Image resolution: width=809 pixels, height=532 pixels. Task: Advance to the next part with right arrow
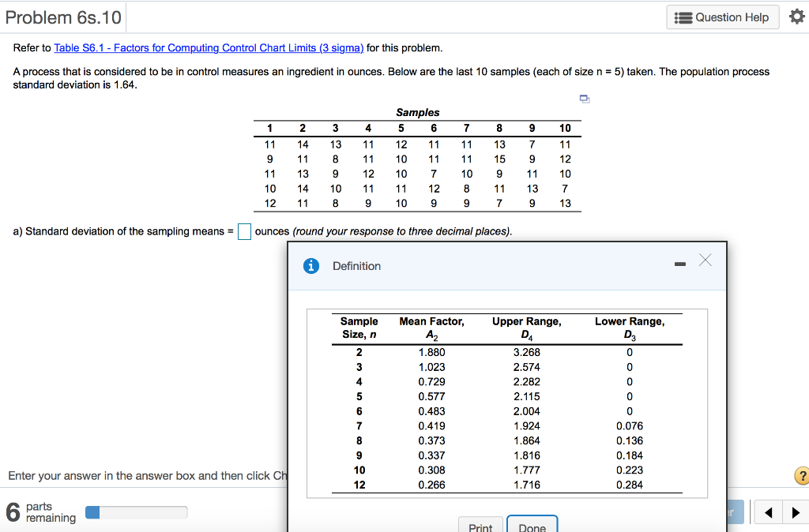[796, 511]
